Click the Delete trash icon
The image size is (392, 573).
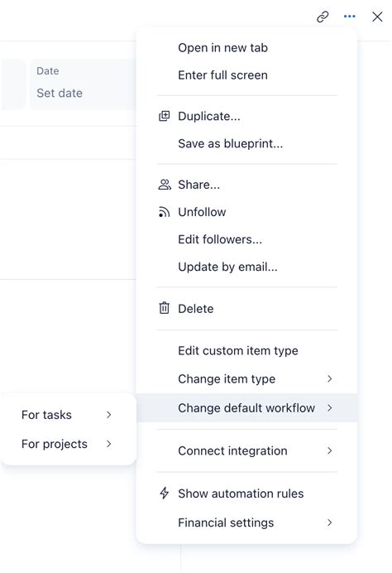165,308
